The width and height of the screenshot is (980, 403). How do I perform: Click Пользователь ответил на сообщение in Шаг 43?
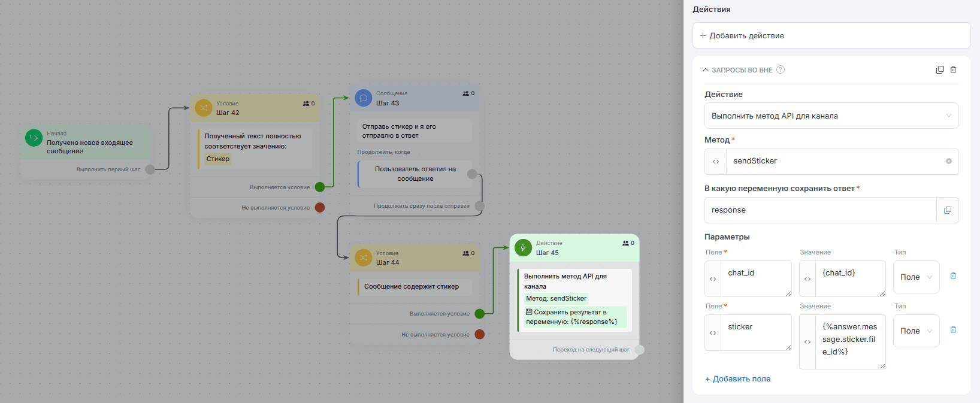click(415, 174)
